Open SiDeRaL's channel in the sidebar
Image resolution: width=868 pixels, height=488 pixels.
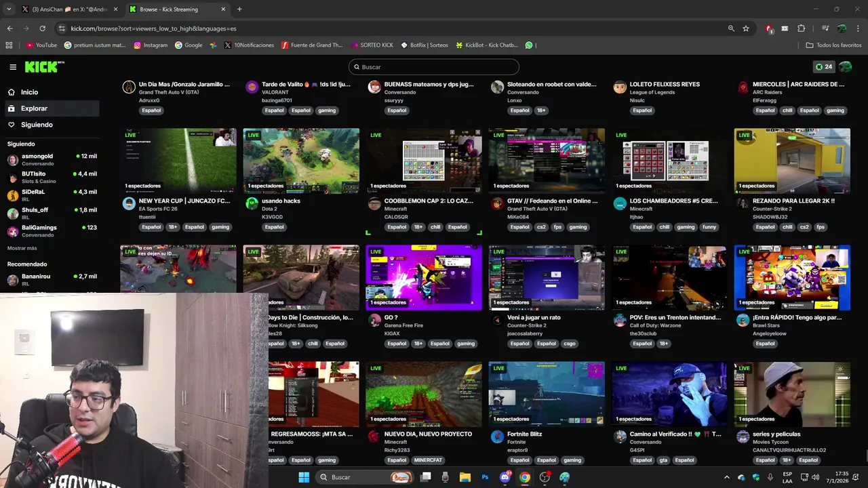point(52,195)
